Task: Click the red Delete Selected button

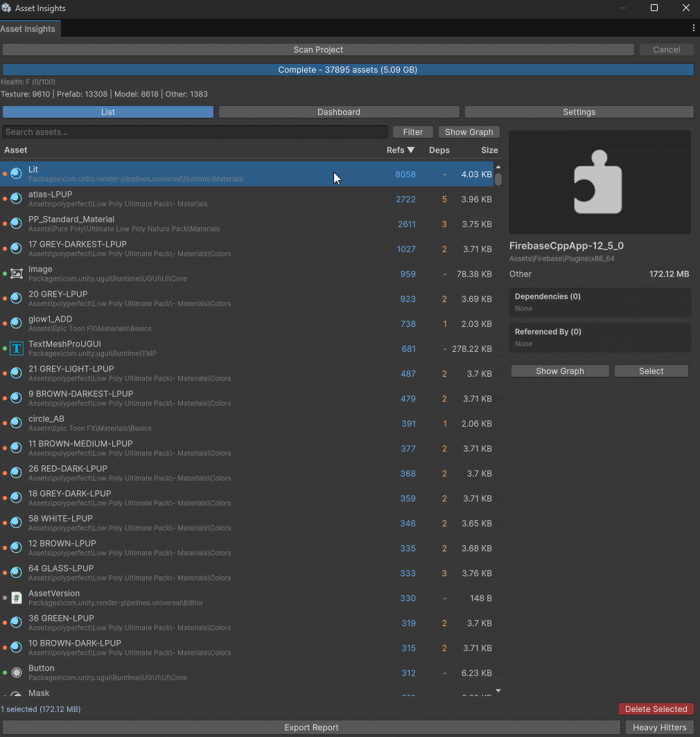Action: [656, 709]
